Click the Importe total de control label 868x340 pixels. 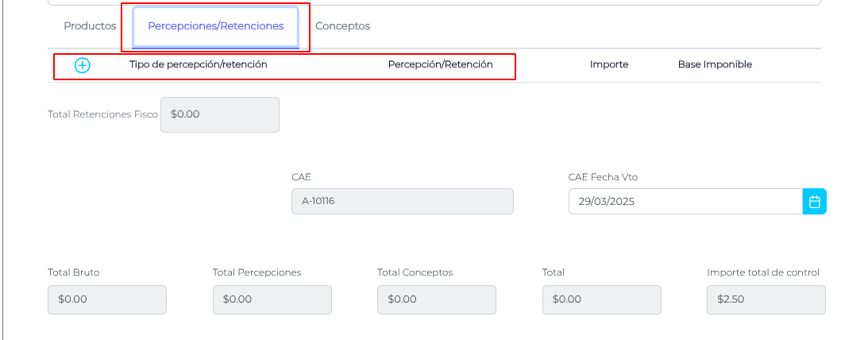pyautogui.click(x=762, y=272)
